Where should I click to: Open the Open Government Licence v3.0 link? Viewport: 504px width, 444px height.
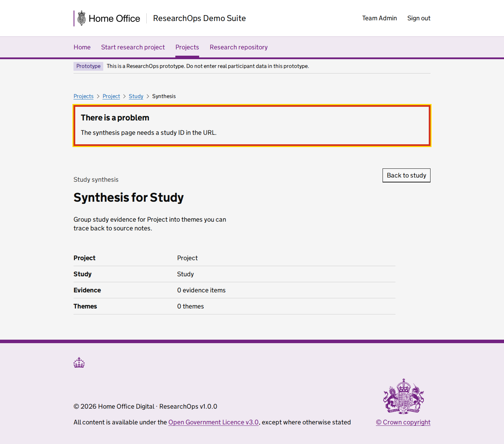click(x=213, y=422)
